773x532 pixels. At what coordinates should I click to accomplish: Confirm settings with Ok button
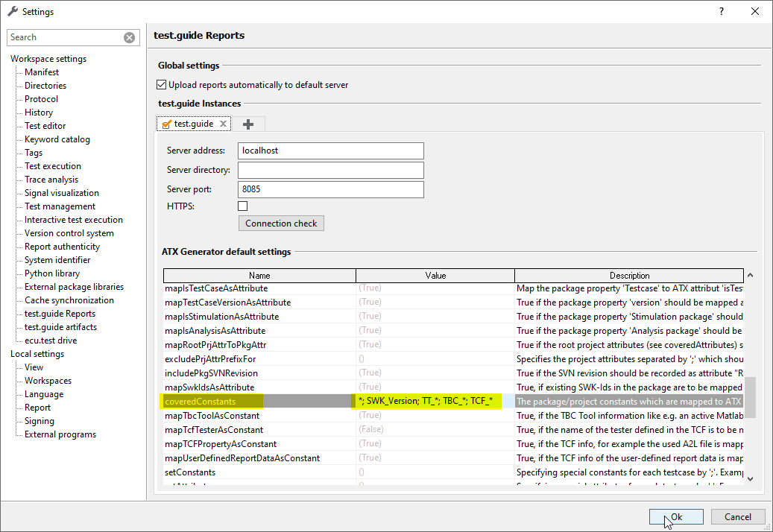[675, 516]
